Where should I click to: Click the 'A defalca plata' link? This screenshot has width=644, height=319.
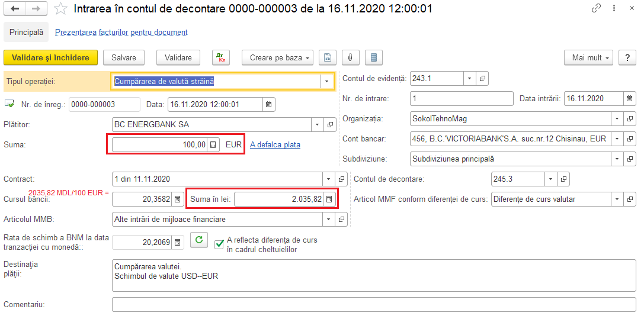[x=275, y=145]
